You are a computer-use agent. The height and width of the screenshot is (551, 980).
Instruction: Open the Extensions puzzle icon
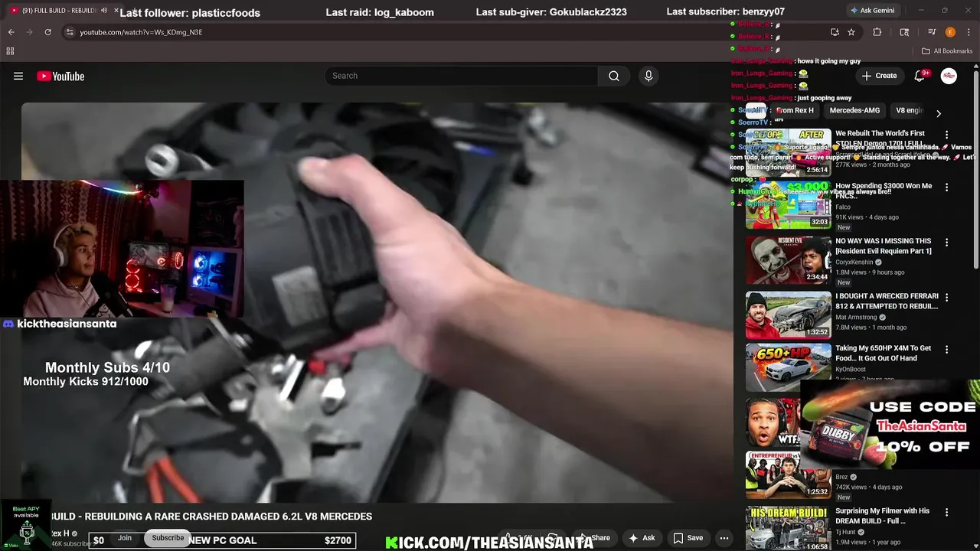pos(877,32)
